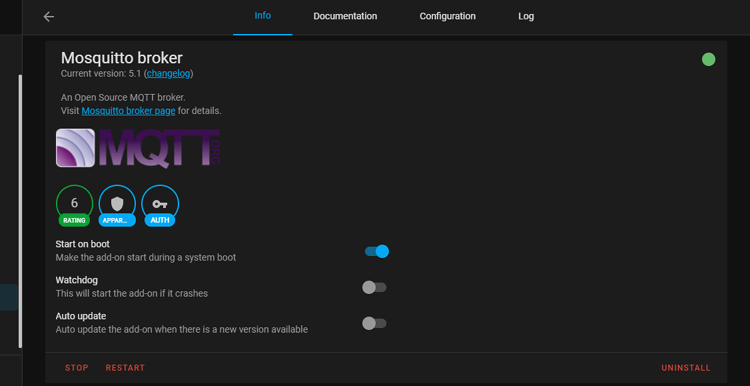Restart the add-on
This screenshot has width=750, height=386.
click(125, 368)
